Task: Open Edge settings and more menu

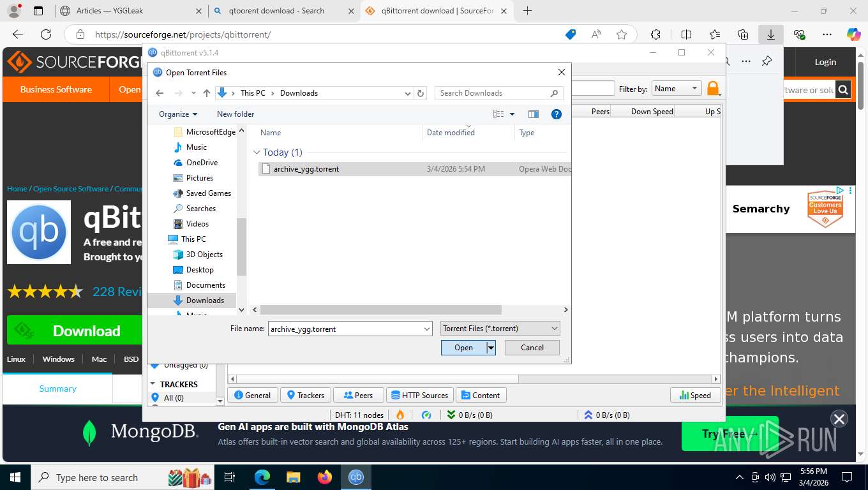Action: tap(827, 34)
